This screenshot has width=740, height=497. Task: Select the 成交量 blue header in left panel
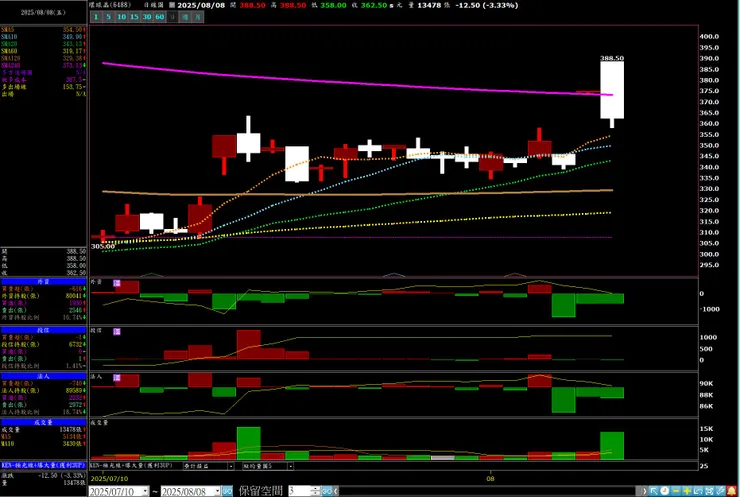point(43,422)
